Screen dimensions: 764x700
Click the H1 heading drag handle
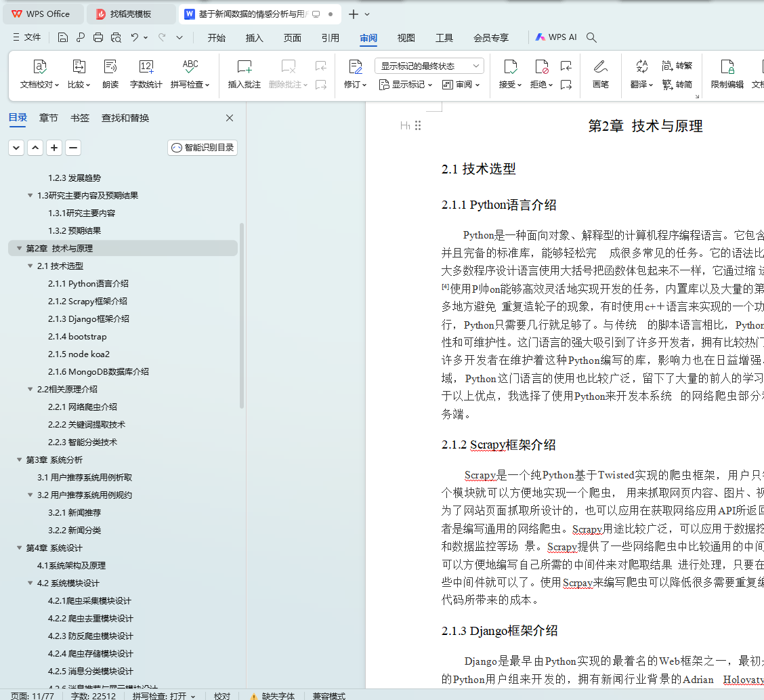418,126
